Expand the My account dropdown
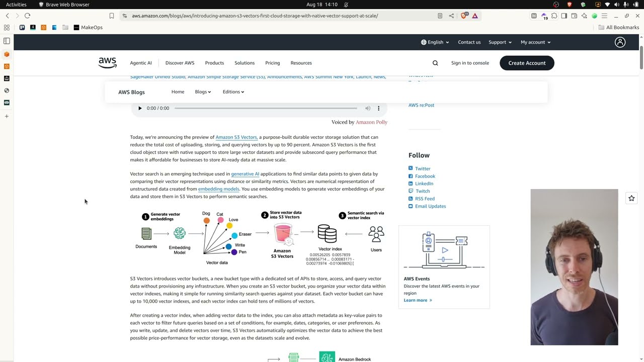Viewport: 644px width, 362px height. pos(535,42)
